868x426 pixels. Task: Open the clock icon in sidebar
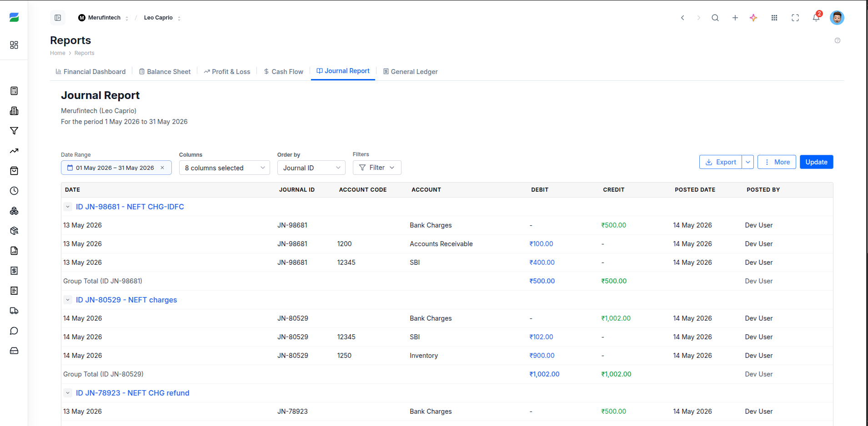(x=14, y=191)
